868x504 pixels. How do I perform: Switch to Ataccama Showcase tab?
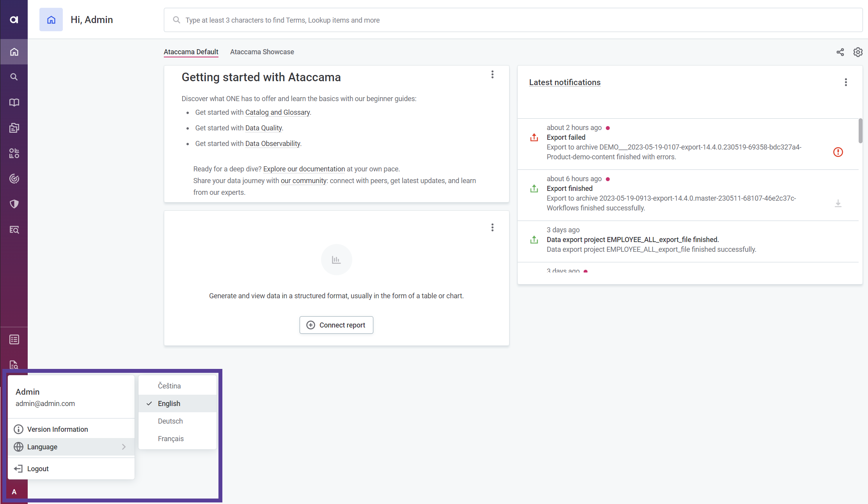click(262, 52)
